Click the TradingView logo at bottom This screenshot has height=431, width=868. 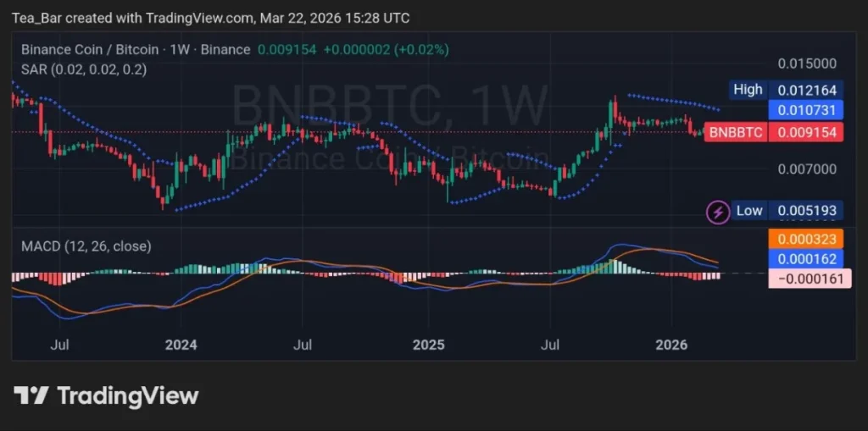[x=106, y=396]
